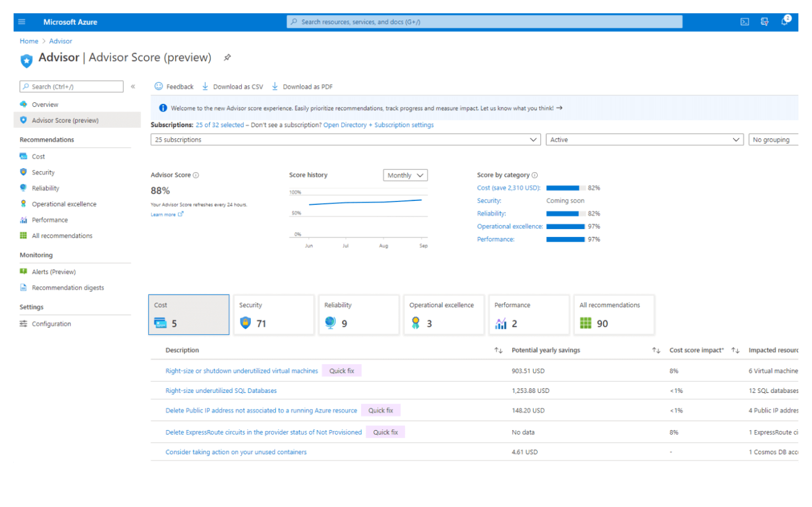
Task: Click Score by category info icon
Action: 534,175
